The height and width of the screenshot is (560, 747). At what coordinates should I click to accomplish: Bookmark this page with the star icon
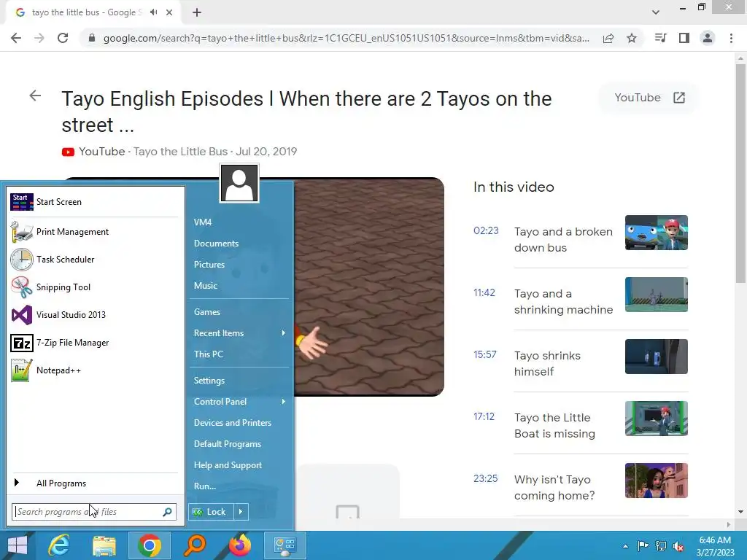pos(632,38)
